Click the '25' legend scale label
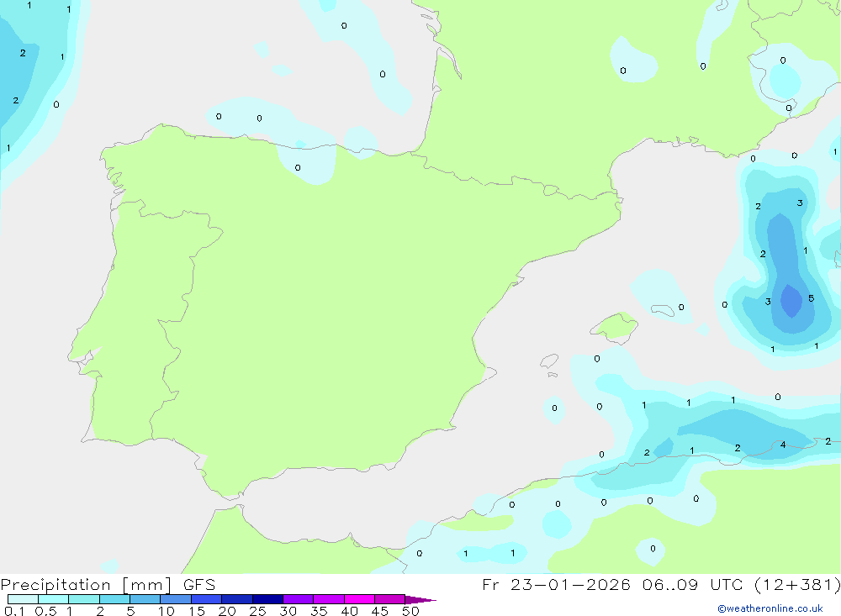 pyautogui.click(x=257, y=611)
